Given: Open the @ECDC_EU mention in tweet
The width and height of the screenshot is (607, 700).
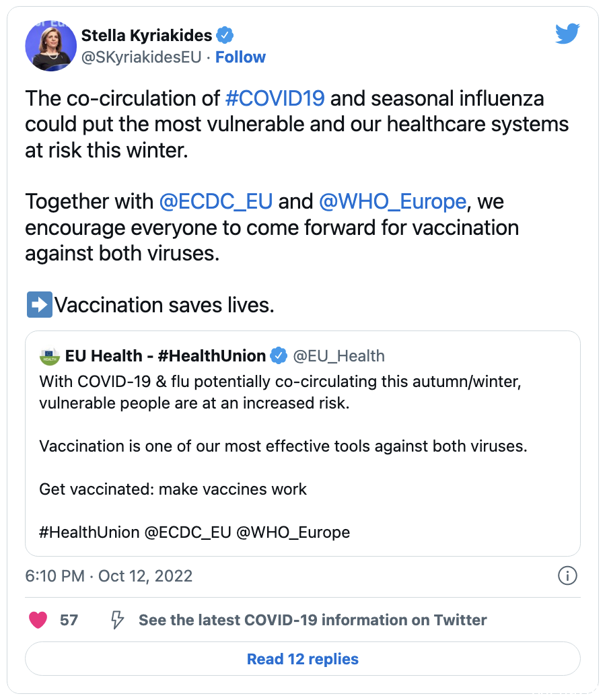Looking at the screenshot, I should pos(215,201).
